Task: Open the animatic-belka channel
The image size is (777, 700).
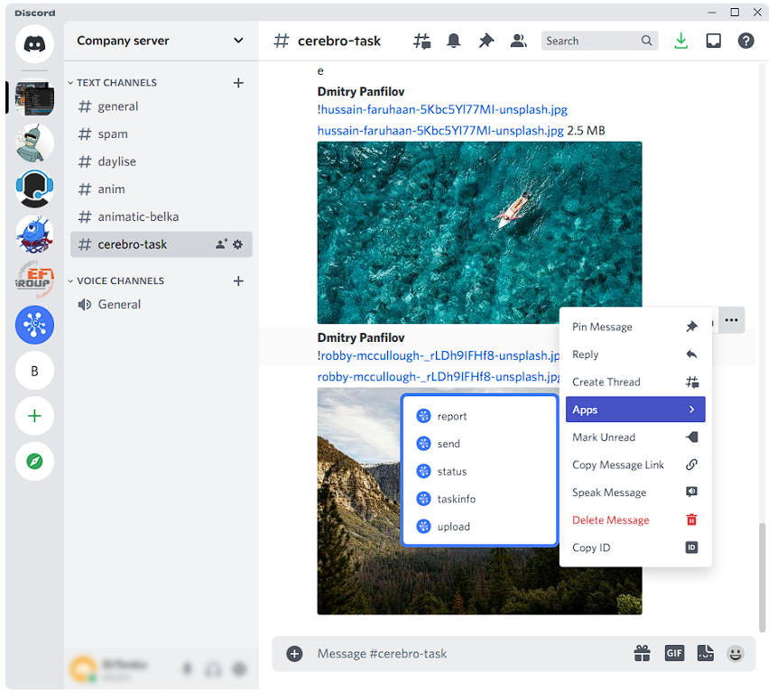Action: click(x=161, y=217)
